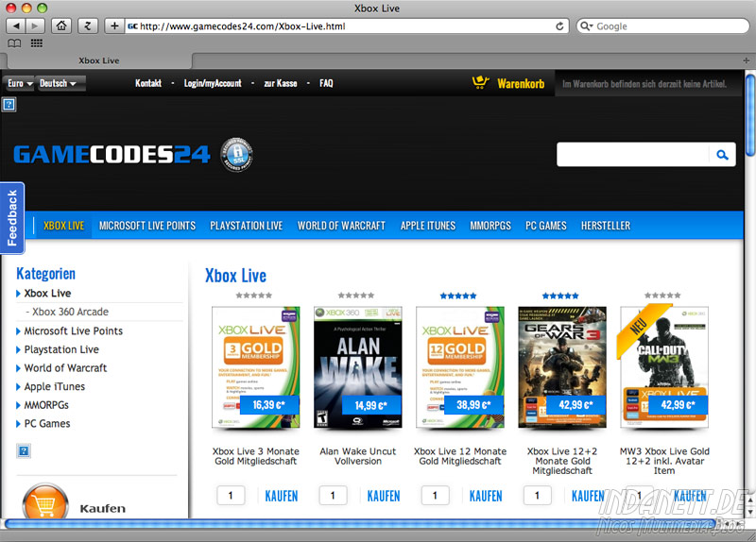Open APPLE ITUNES in navigation bar

428,226
